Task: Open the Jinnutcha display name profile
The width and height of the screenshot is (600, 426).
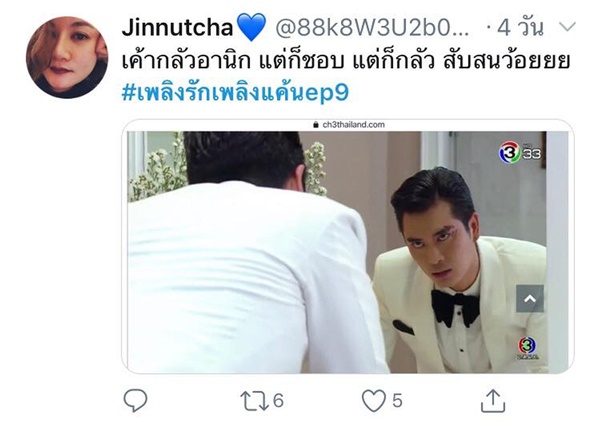Action: [177, 28]
